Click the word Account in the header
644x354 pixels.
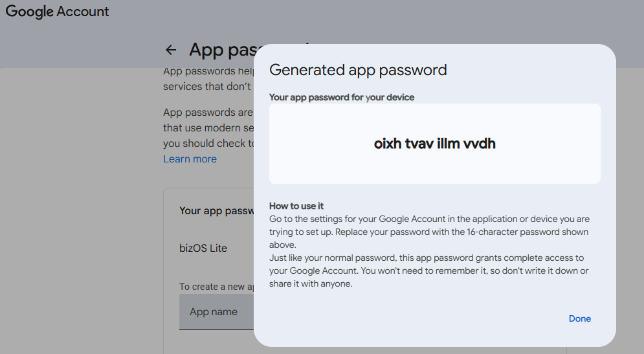click(83, 12)
